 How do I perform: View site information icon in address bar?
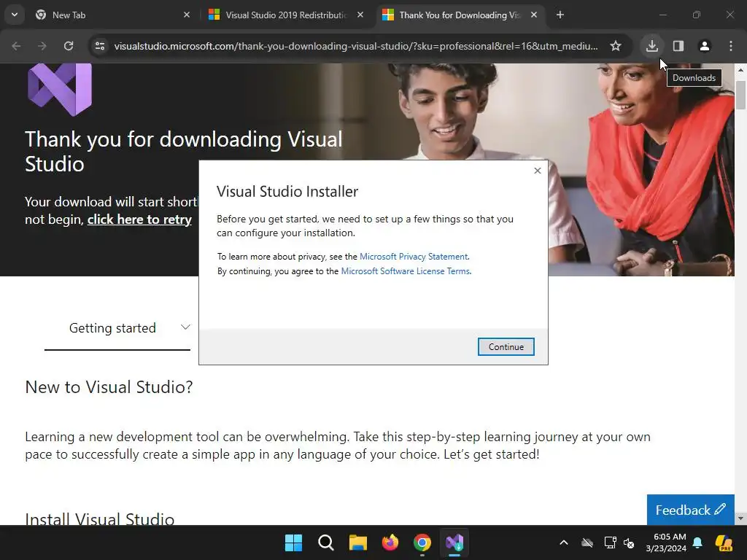(x=100, y=46)
